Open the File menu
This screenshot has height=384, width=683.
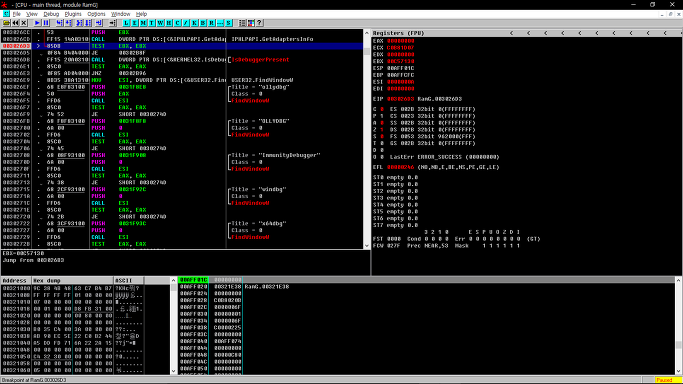[x=17, y=14]
